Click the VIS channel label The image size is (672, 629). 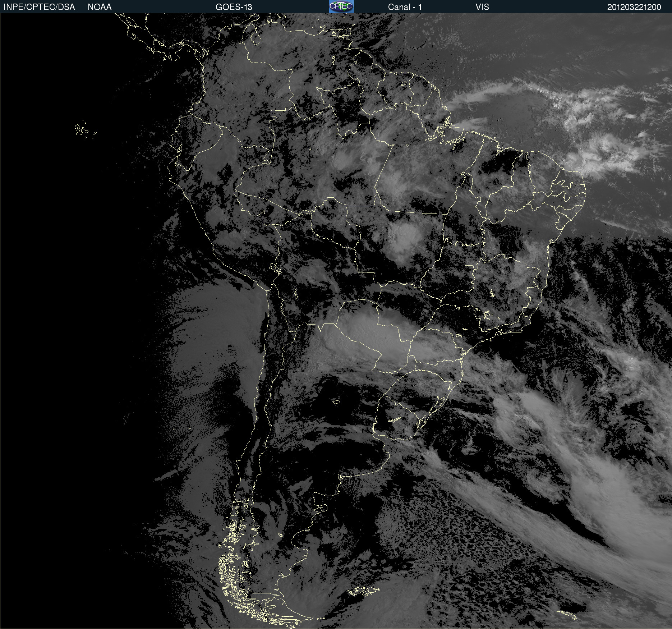click(x=482, y=7)
